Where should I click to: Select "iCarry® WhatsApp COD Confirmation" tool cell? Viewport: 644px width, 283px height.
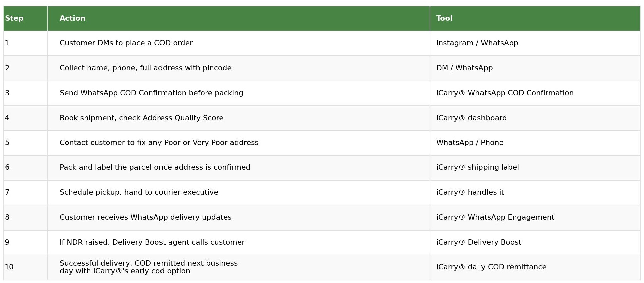535,93
